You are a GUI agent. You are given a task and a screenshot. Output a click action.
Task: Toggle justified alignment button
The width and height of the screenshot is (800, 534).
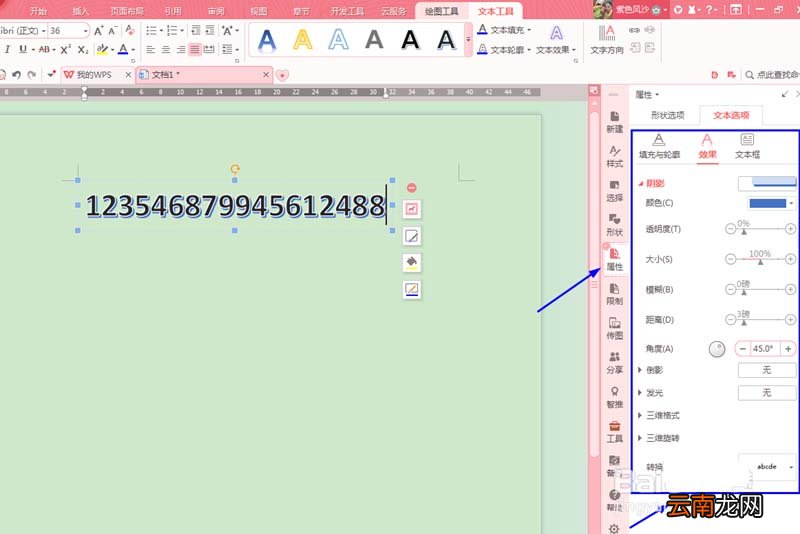(x=195, y=49)
